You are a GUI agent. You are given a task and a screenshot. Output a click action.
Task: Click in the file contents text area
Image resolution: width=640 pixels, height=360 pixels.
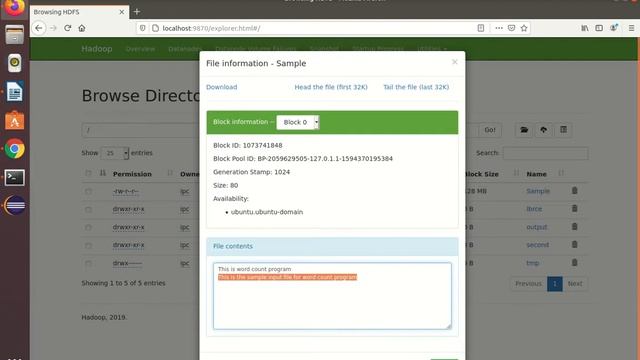pyautogui.click(x=332, y=296)
